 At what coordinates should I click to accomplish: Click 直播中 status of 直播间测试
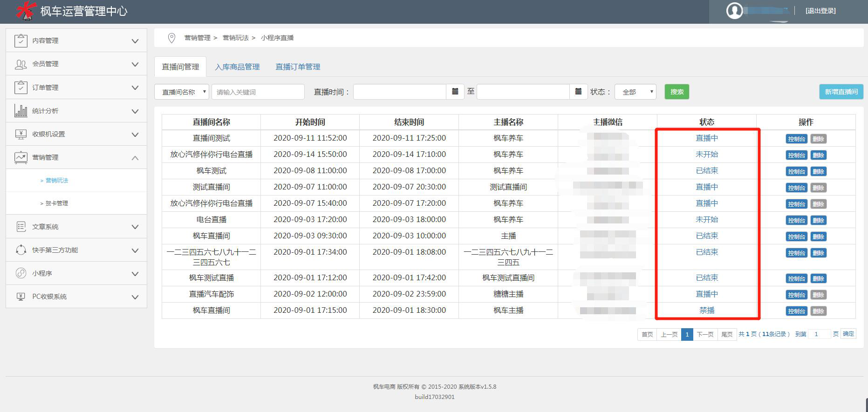point(707,138)
